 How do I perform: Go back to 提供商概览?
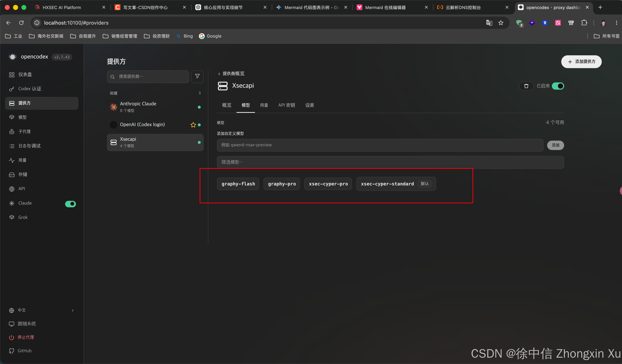click(x=231, y=74)
